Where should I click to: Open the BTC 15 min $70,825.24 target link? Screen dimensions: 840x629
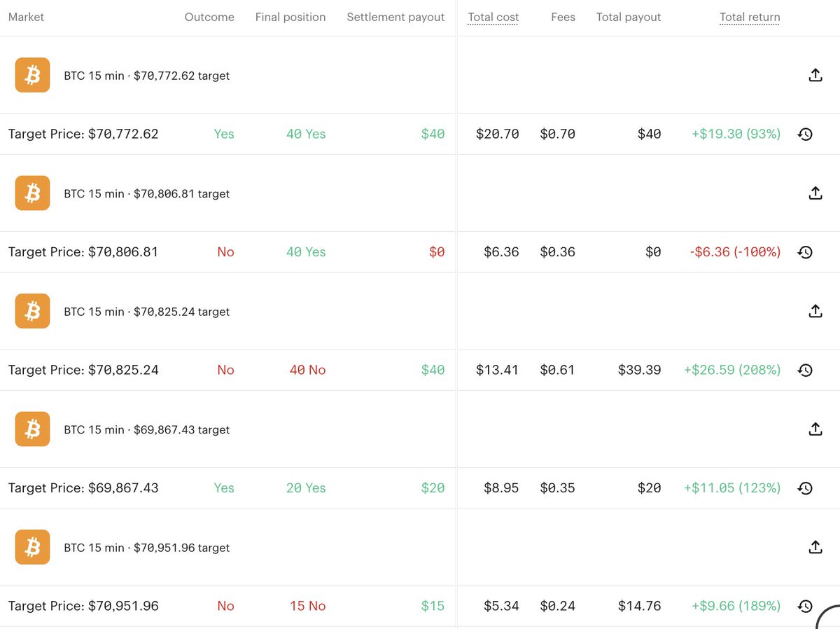tap(147, 312)
